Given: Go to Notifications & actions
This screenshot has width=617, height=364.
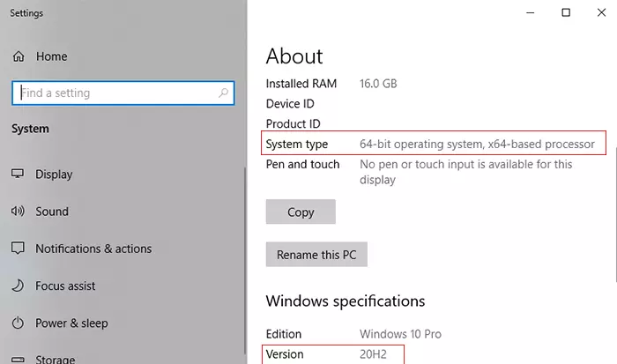Looking at the screenshot, I should [93, 249].
